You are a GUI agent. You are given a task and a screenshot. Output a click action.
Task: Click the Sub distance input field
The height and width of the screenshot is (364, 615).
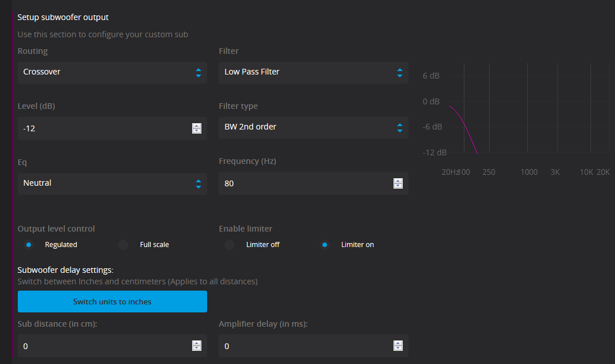pyautogui.click(x=103, y=346)
